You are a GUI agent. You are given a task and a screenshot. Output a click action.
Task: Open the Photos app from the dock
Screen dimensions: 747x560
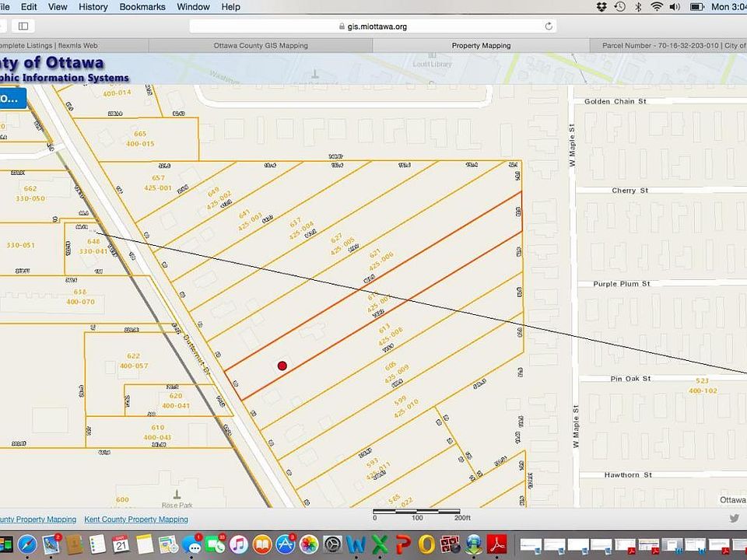coord(309,544)
